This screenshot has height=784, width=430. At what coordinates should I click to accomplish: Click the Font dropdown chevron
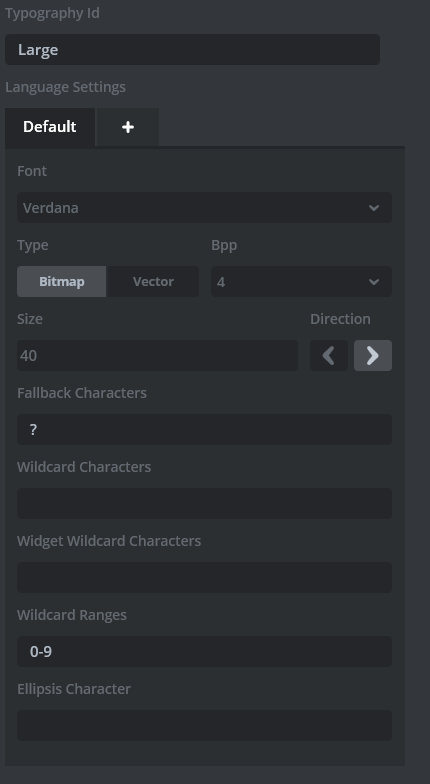(374, 208)
